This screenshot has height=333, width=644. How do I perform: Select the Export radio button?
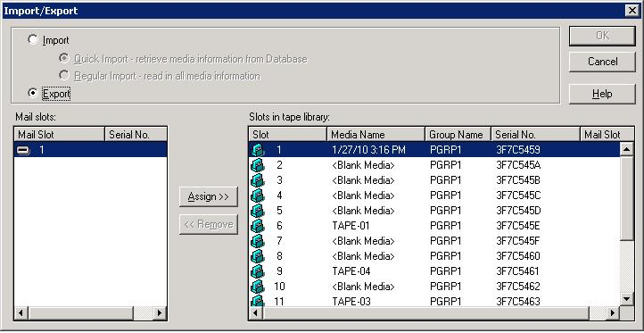[32, 94]
